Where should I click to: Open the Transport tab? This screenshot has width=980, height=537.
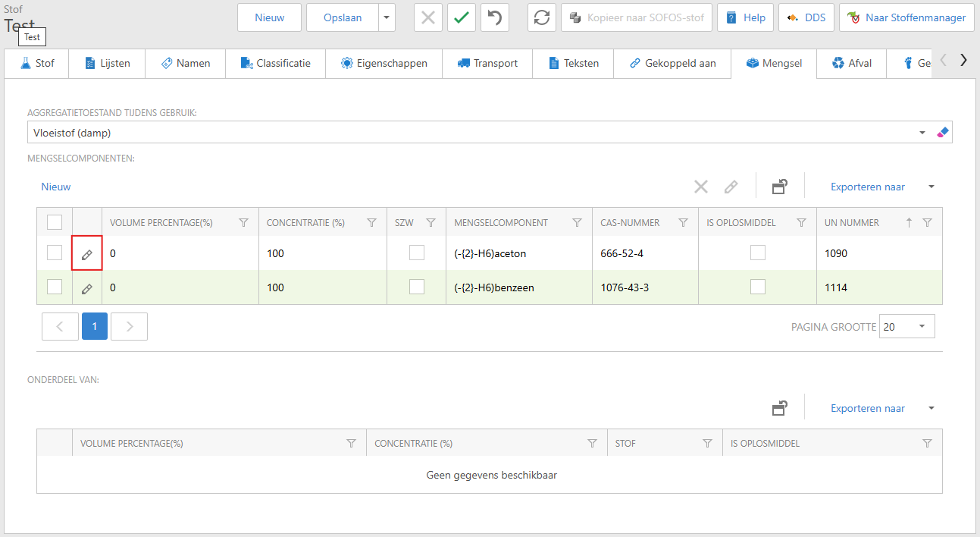pos(487,64)
